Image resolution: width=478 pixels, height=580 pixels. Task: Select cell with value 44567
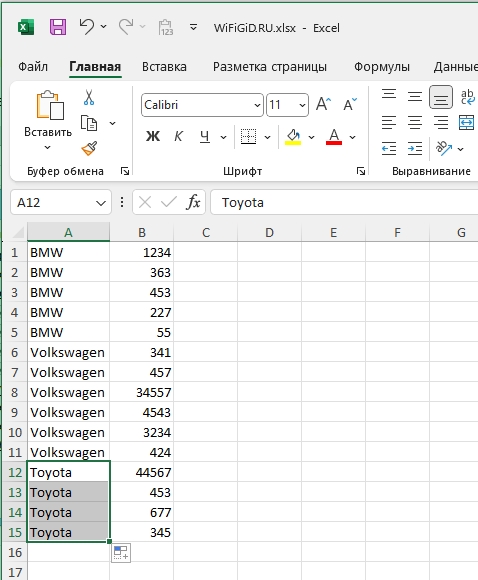tap(142, 472)
